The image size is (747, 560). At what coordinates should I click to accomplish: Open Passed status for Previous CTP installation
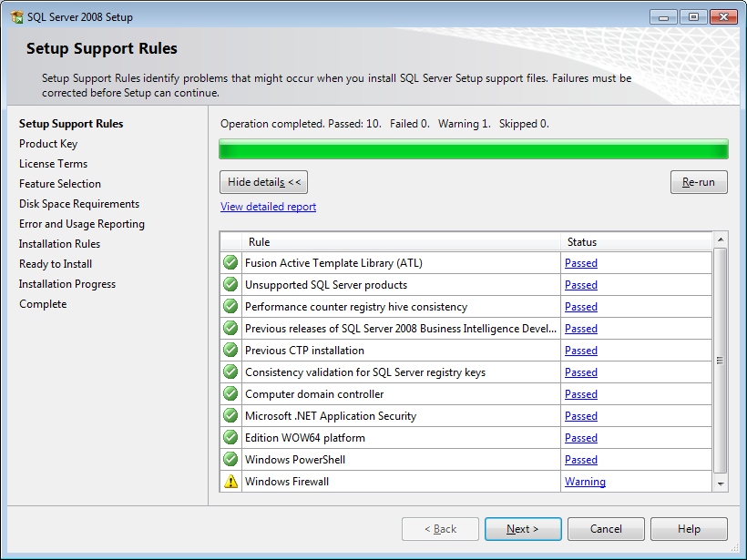click(x=580, y=351)
